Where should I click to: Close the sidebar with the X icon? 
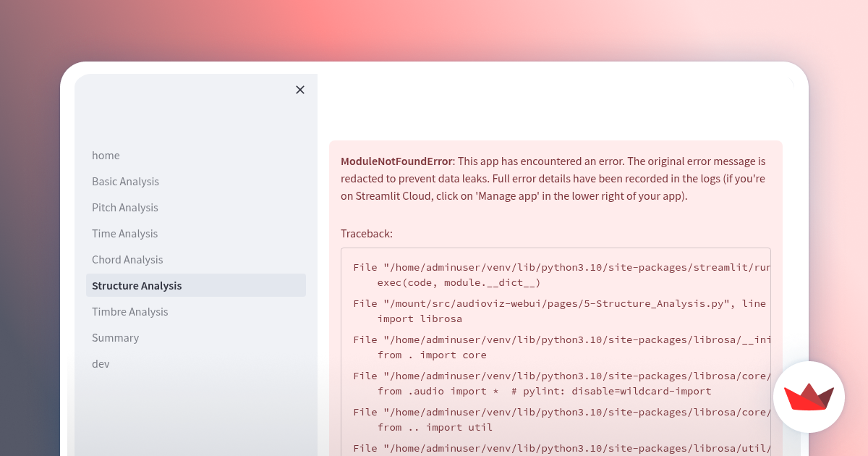coord(300,90)
